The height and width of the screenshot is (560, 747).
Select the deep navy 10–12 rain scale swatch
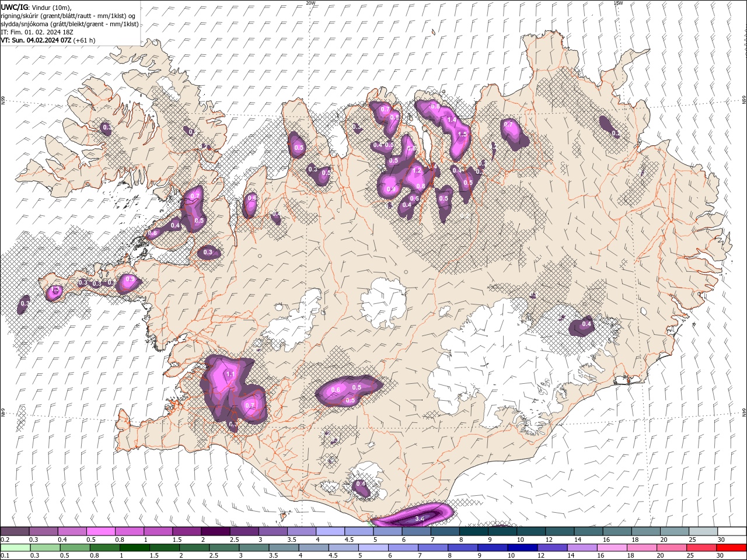[x=521, y=548]
